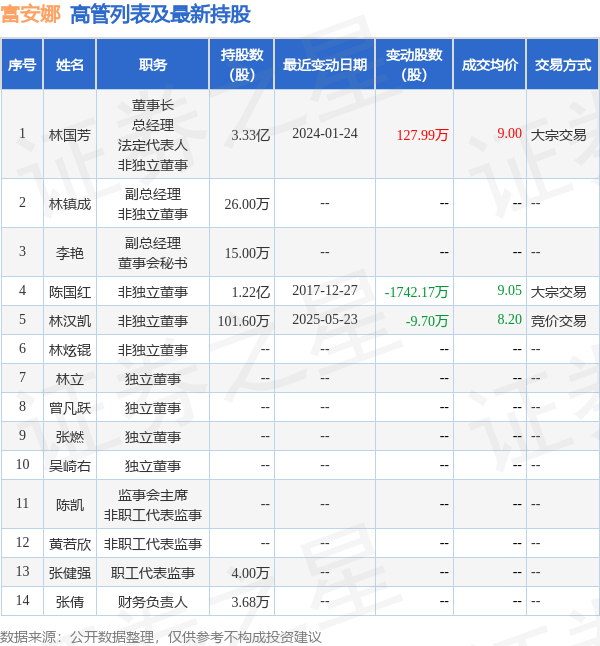Click the name 吴崎右
The height and width of the screenshot is (646, 600).
tap(70, 466)
